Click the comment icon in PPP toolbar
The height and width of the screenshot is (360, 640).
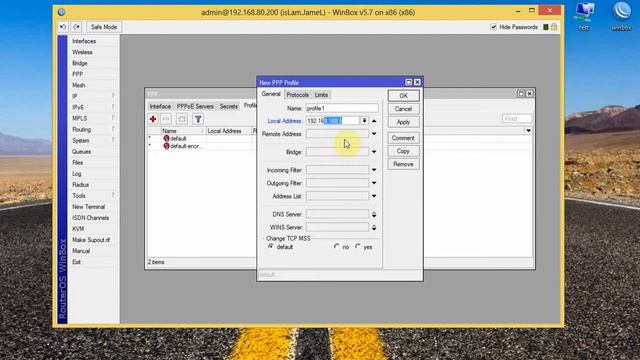pos(182,119)
